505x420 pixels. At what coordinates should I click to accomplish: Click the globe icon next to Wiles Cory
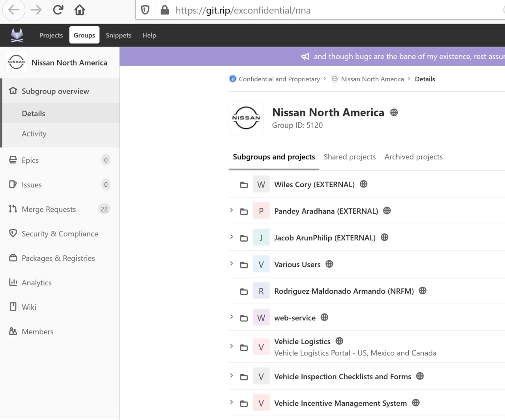364,184
